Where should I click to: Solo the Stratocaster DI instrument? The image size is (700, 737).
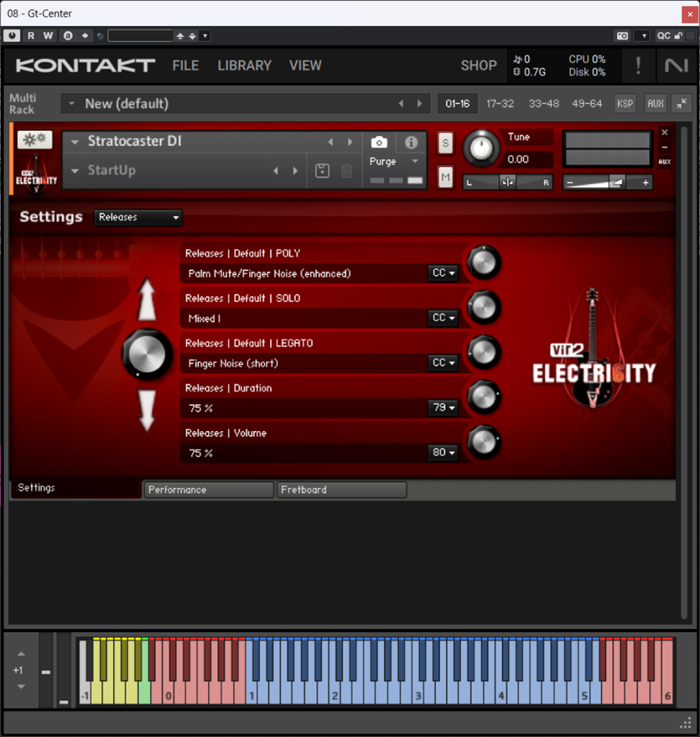coord(445,143)
